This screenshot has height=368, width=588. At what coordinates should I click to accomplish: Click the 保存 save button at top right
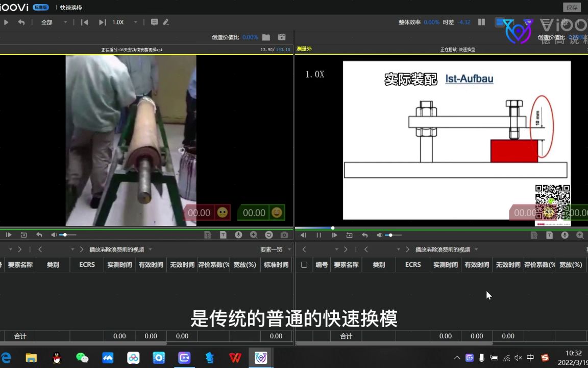[x=571, y=7]
